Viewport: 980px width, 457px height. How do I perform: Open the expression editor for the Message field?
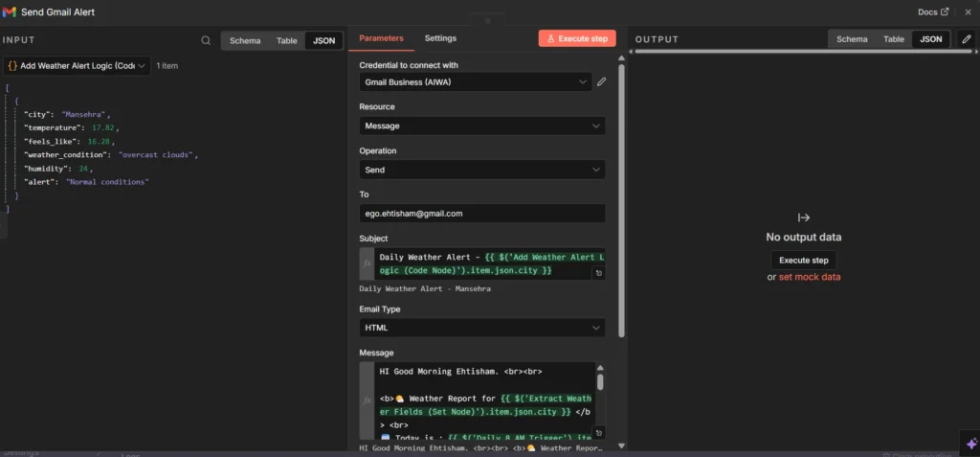tap(598, 433)
